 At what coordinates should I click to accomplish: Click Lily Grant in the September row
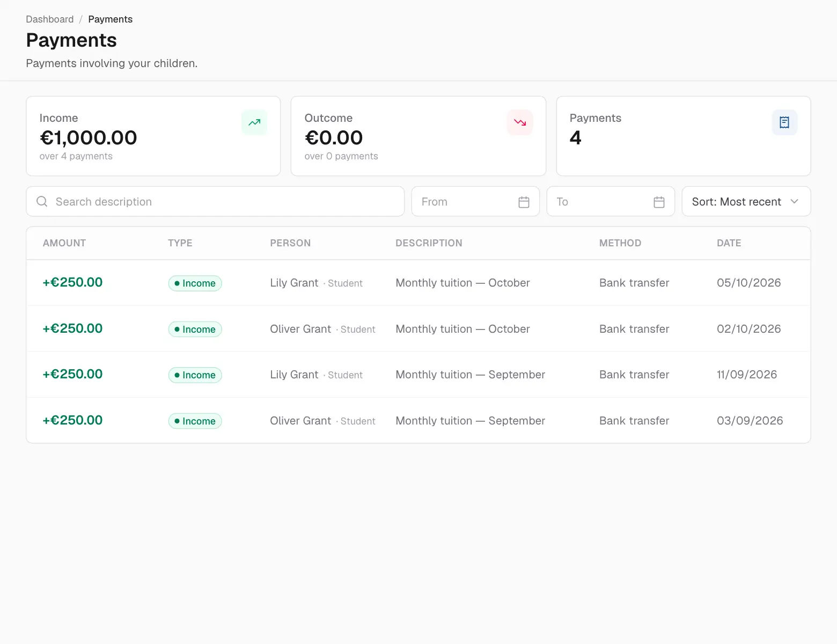pyautogui.click(x=294, y=375)
